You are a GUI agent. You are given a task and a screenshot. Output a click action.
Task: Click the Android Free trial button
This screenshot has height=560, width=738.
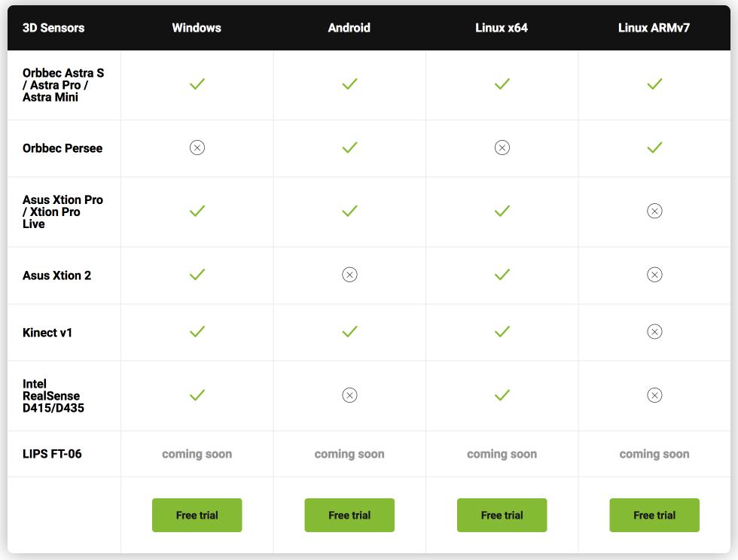[349, 516]
